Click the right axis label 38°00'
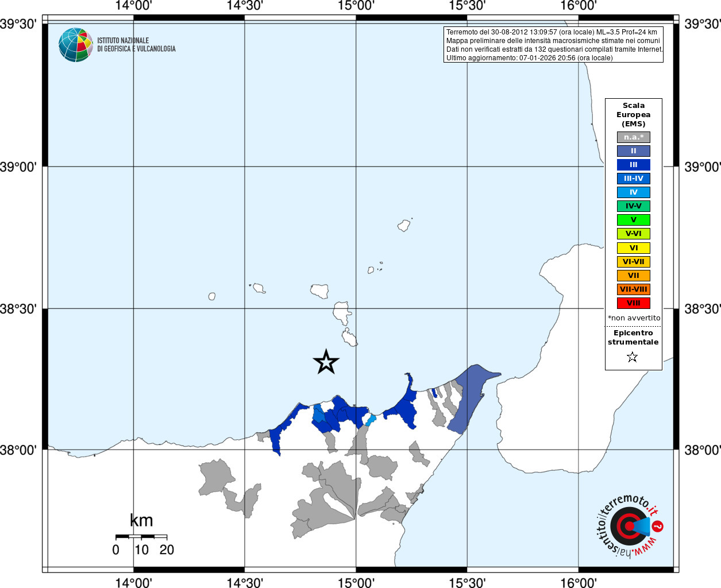The image size is (721, 588). [x=702, y=450]
